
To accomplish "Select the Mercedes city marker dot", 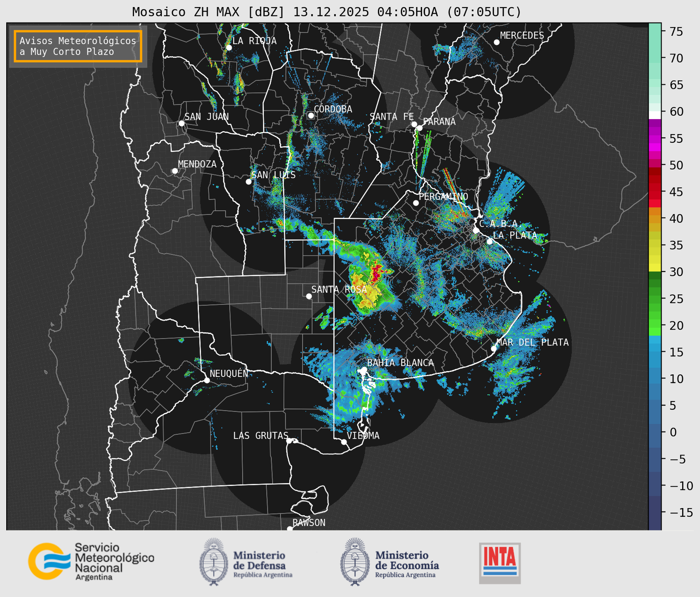I will 497,42.
